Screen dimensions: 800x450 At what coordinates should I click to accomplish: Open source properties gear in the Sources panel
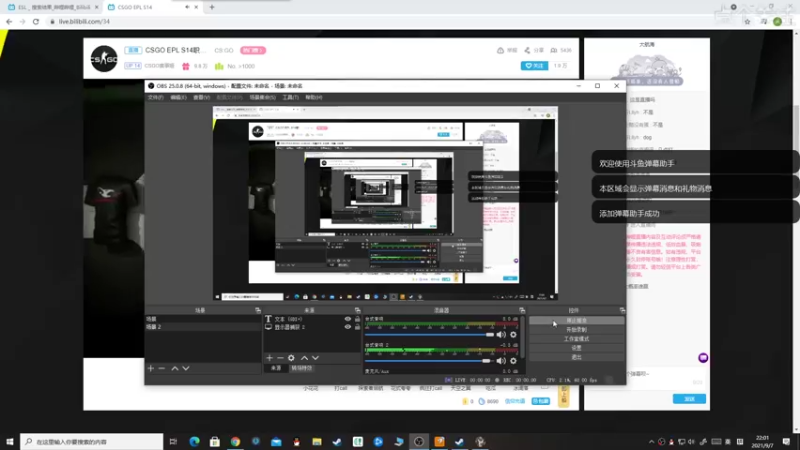[x=291, y=358]
